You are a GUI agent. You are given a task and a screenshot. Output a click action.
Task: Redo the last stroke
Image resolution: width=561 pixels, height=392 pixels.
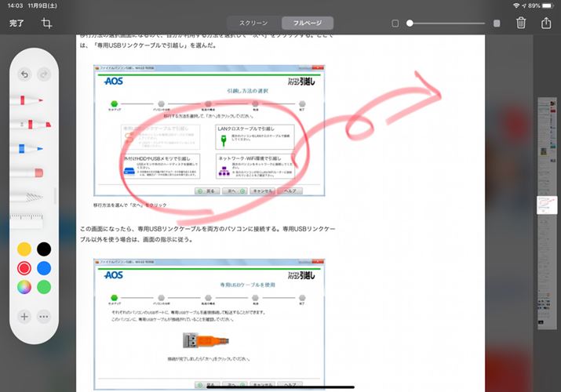tap(44, 74)
